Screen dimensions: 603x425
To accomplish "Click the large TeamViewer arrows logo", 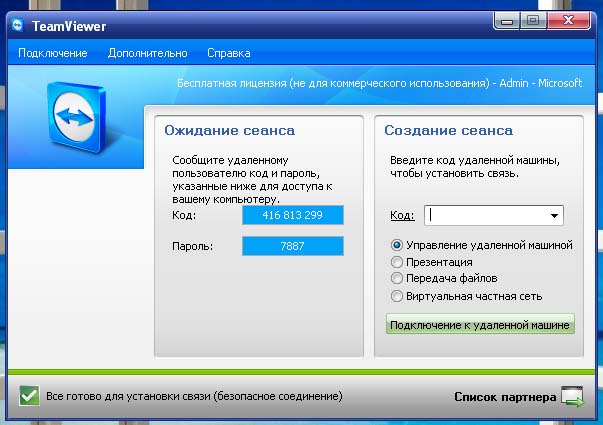I will coord(77,117).
